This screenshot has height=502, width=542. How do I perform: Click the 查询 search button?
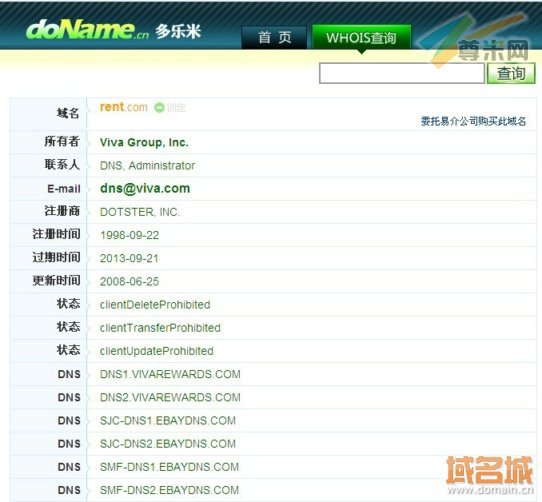[x=511, y=73]
